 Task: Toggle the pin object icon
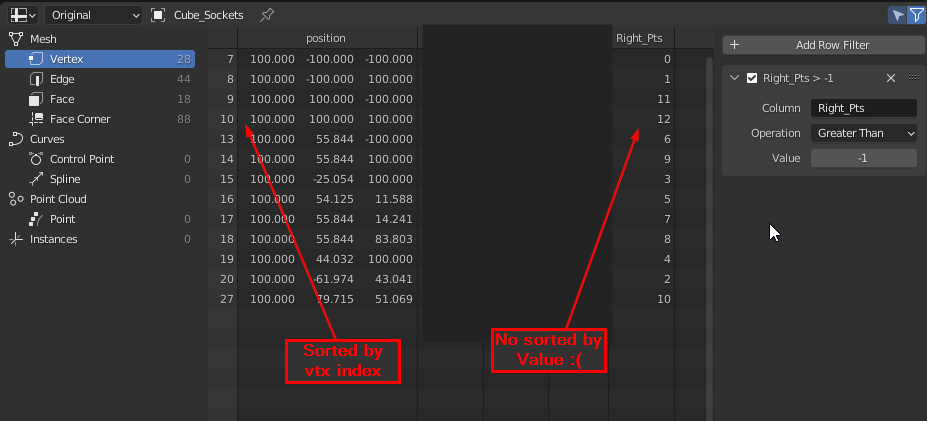267,15
